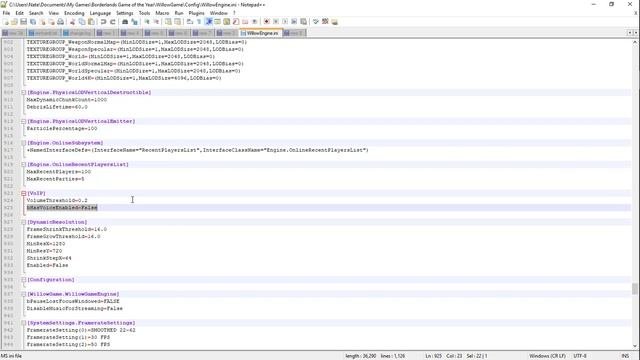
Task: Click the VolumeThreshold=0.2 line
Action: coord(57,200)
